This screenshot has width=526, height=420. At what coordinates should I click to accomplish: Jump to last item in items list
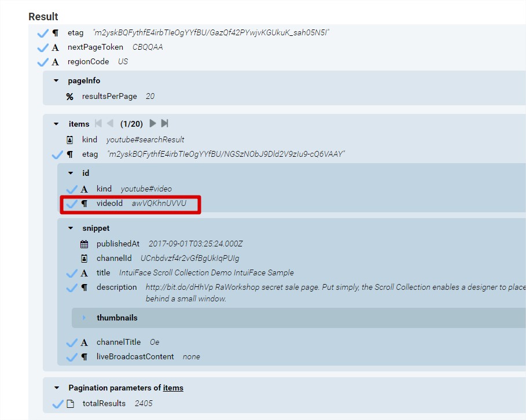coord(165,123)
